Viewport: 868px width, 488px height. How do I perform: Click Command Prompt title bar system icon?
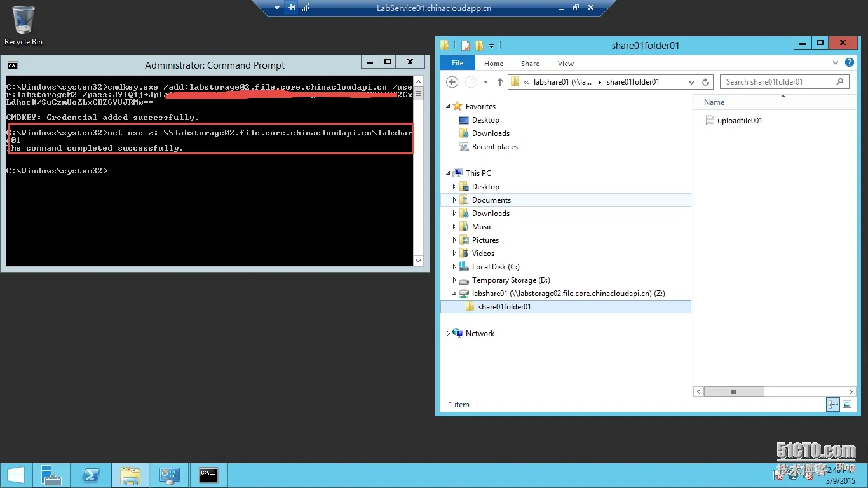(x=13, y=65)
